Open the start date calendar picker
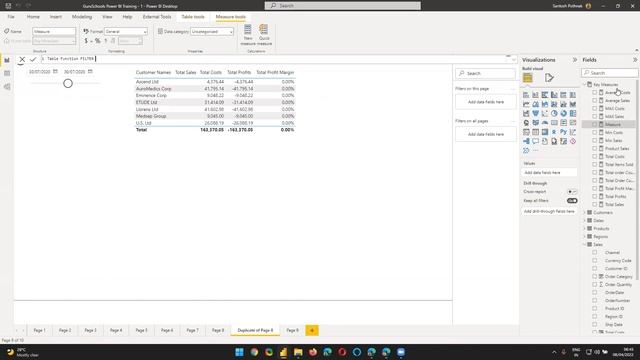Screen dimensions: 640x360 click(55, 71)
